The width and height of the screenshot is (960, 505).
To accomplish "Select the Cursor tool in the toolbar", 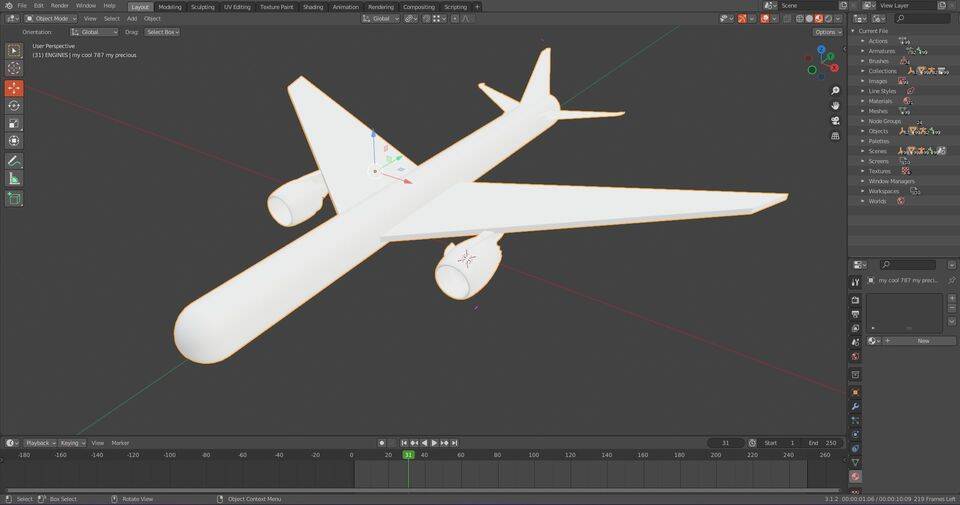I will [x=14, y=68].
